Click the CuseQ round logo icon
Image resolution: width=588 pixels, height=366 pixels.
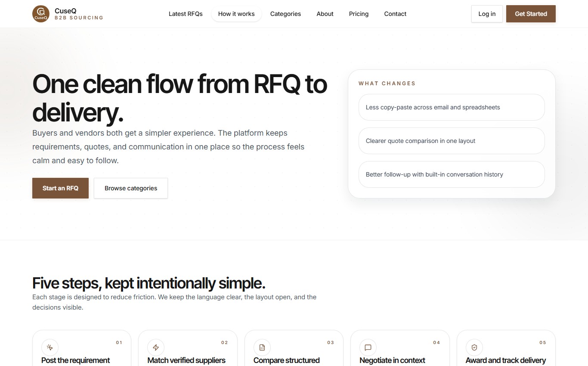point(41,14)
